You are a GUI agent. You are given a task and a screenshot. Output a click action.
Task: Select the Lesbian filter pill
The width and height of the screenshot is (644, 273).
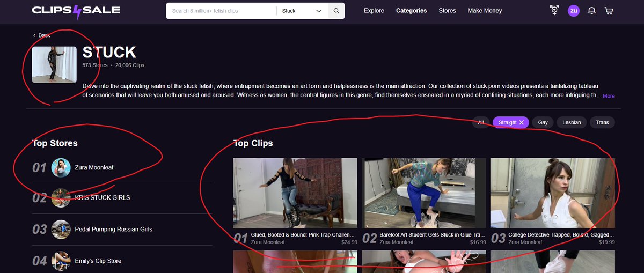[572, 122]
